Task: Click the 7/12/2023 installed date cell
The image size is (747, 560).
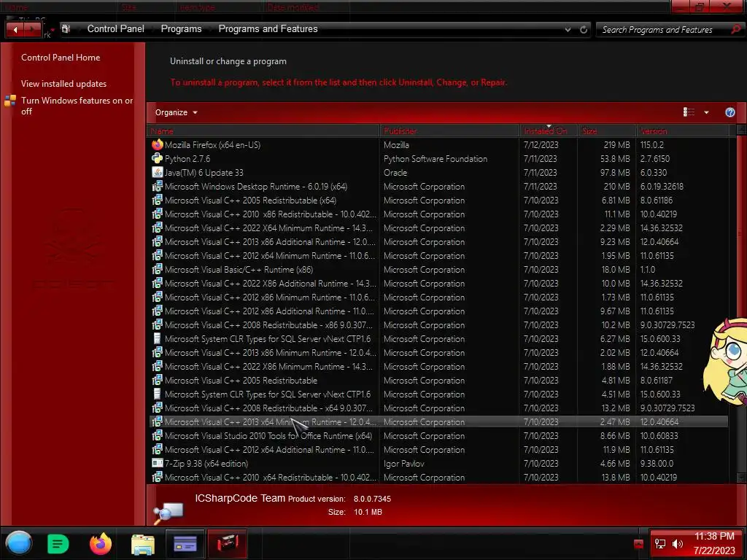Action: click(x=541, y=145)
